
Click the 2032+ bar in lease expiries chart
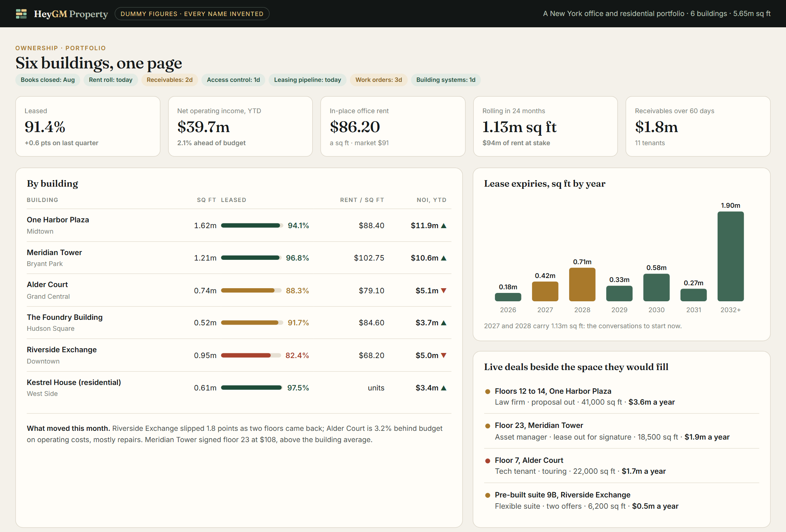[731, 257]
